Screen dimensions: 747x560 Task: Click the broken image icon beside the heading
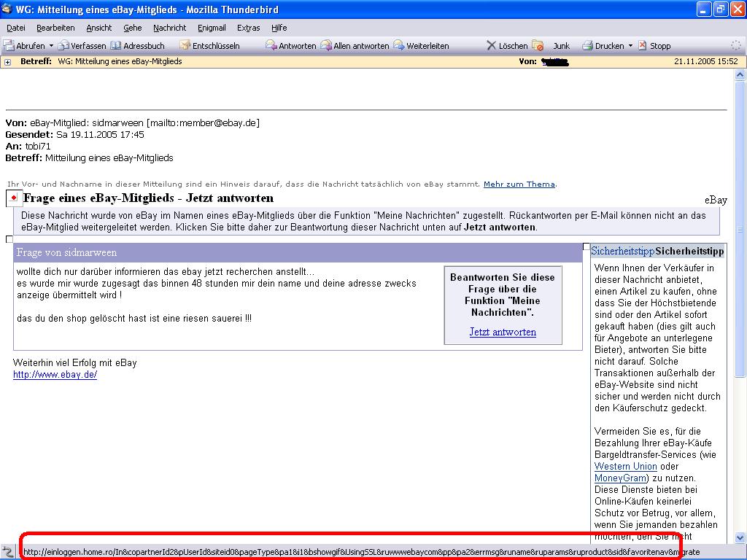[14, 198]
